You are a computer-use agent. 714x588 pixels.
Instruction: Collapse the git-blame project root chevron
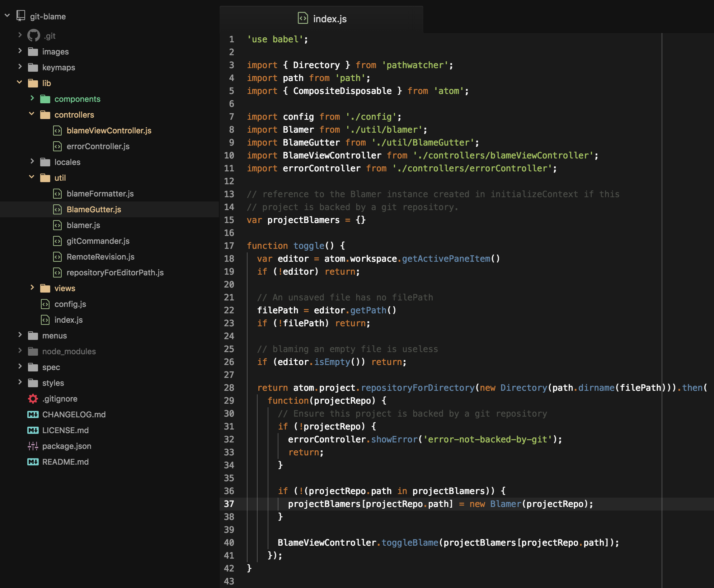tap(7, 16)
